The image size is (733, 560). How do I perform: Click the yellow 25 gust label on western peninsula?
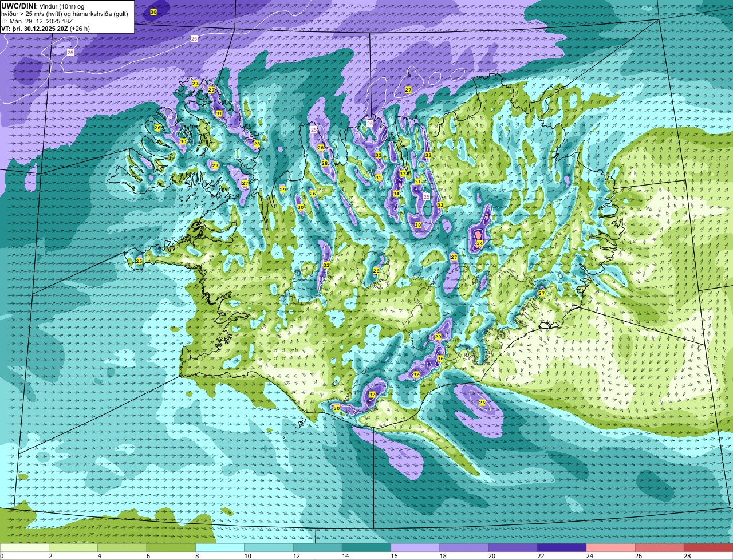139,261
